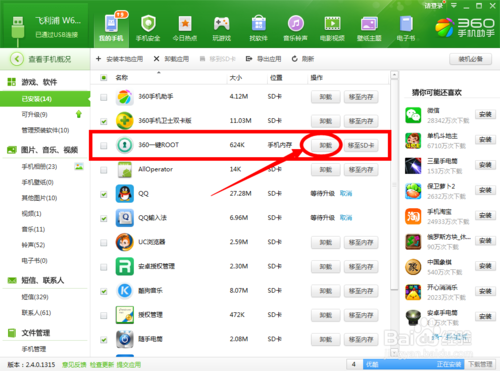
Task: Sort list by 大小 column header
Action: pyautogui.click(x=236, y=78)
